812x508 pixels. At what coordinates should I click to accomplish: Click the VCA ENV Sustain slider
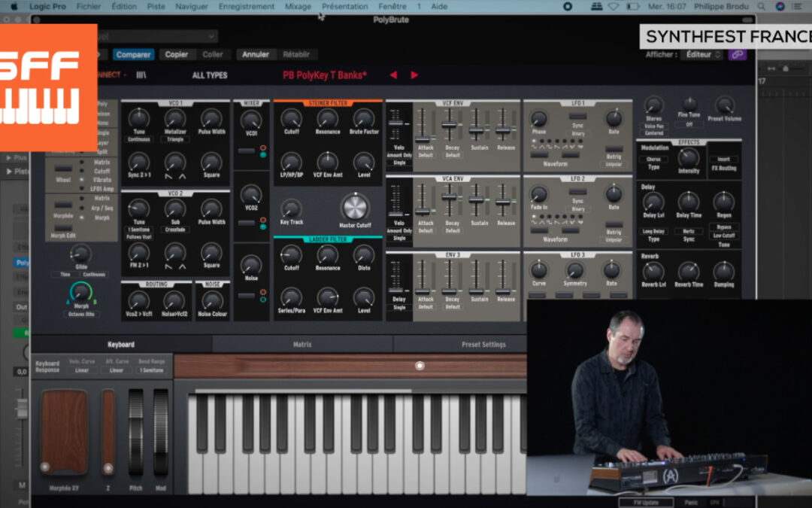(477, 201)
